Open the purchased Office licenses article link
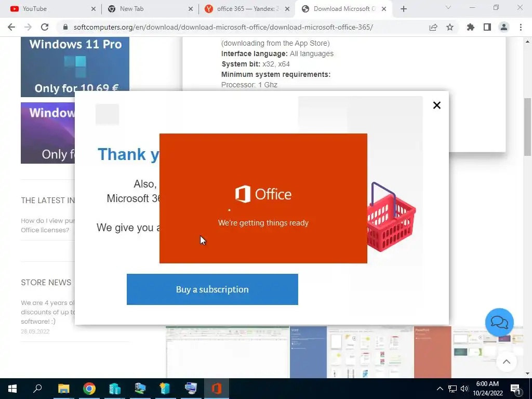532x399 pixels. coord(48,225)
